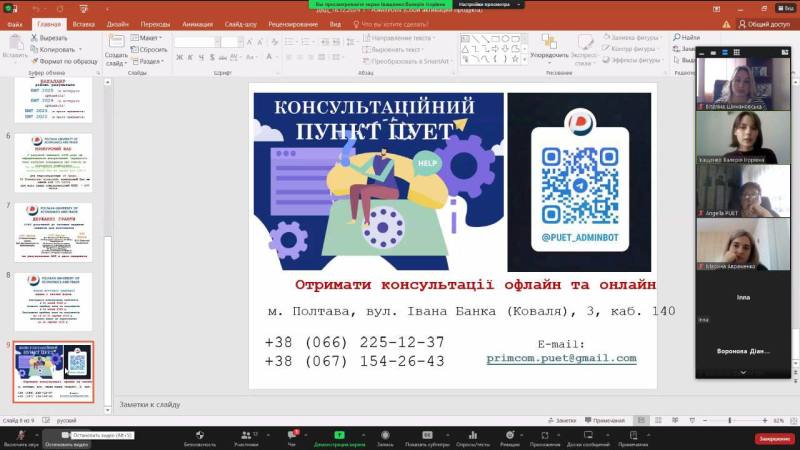Screen dimensions: 800x450
Task: Click the primcom.puet@gmail.com email link
Action: click(x=561, y=358)
